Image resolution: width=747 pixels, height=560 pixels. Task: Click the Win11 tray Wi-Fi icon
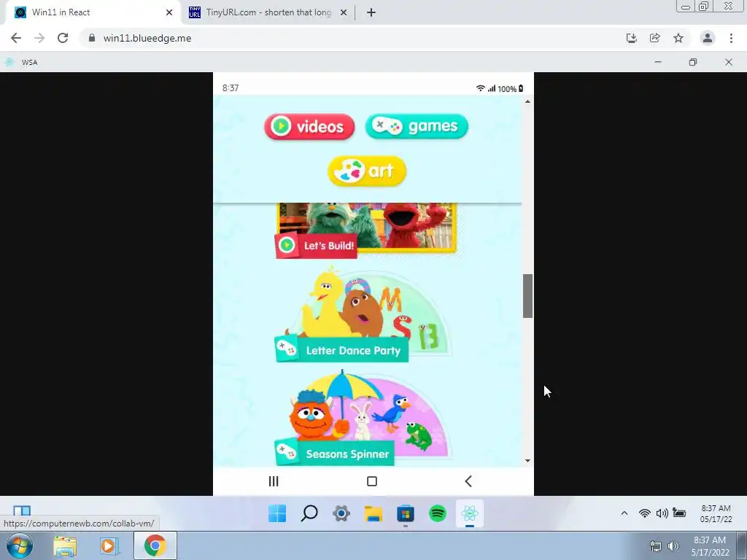click(x=645, y=513)
